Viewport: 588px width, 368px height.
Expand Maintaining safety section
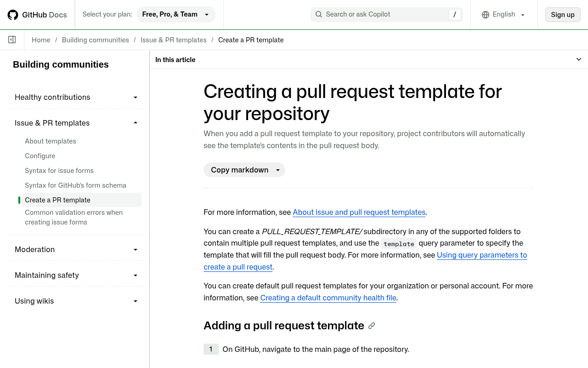tap(77, 275)
